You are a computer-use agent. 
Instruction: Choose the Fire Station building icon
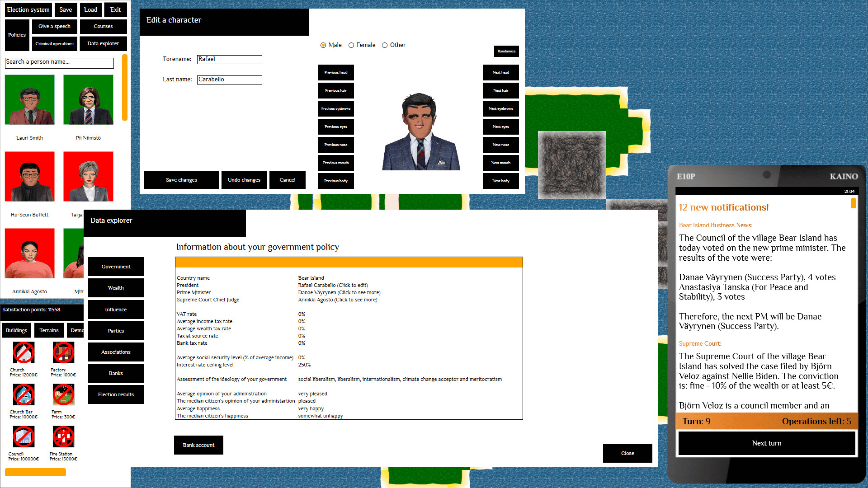pos(63,437)
